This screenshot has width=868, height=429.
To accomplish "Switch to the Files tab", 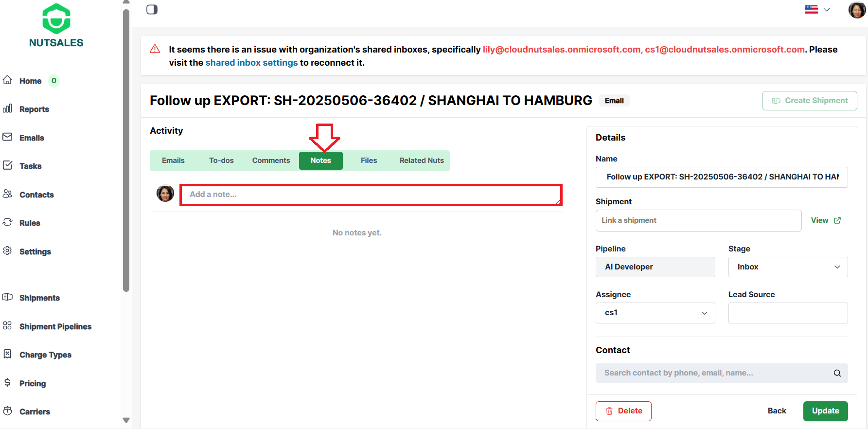I will coord(369,161).
